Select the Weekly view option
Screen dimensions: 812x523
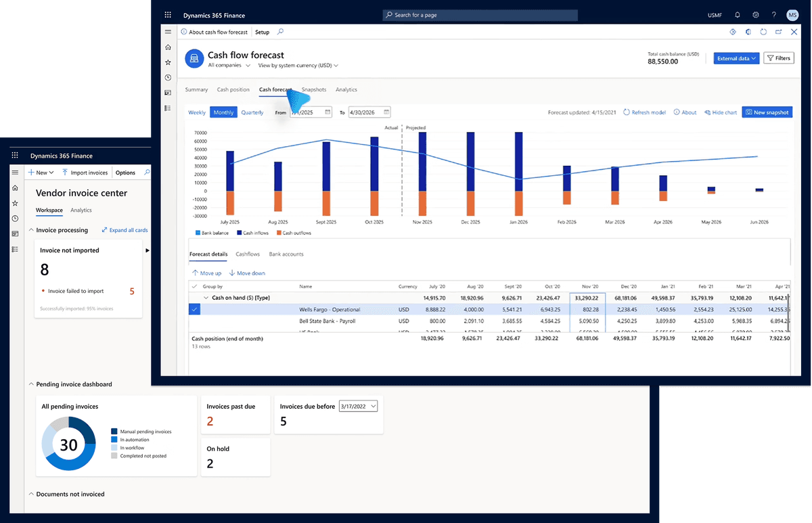coord(197,112)
